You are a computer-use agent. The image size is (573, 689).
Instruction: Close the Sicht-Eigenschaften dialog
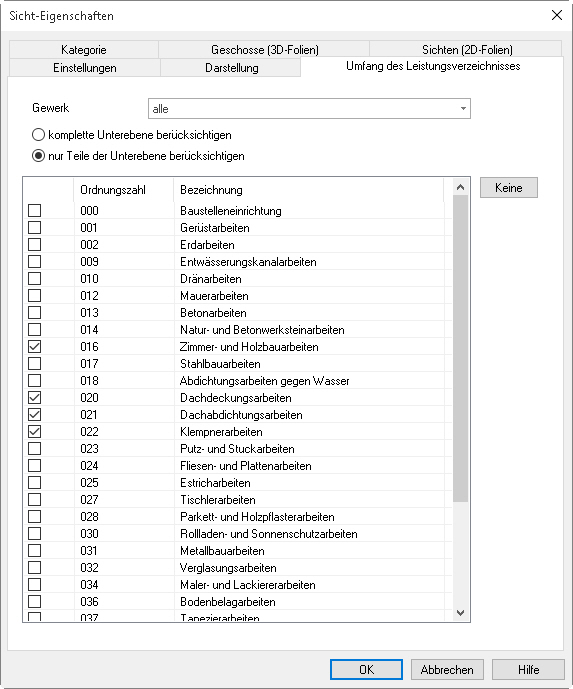tap(557, 15)
